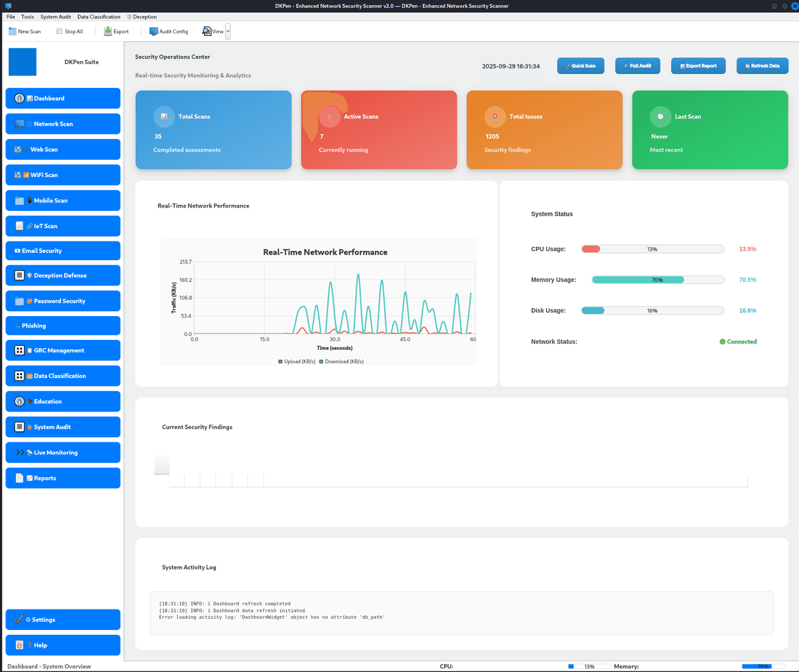Click the Refresh Data button
Viewport: 799px width, 672px height.
point(762,65)
